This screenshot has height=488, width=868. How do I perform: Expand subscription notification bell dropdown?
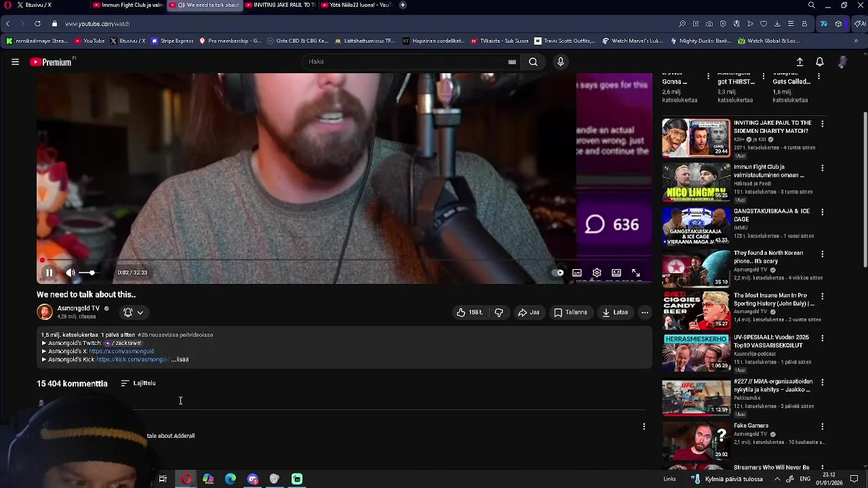(134, 312)
